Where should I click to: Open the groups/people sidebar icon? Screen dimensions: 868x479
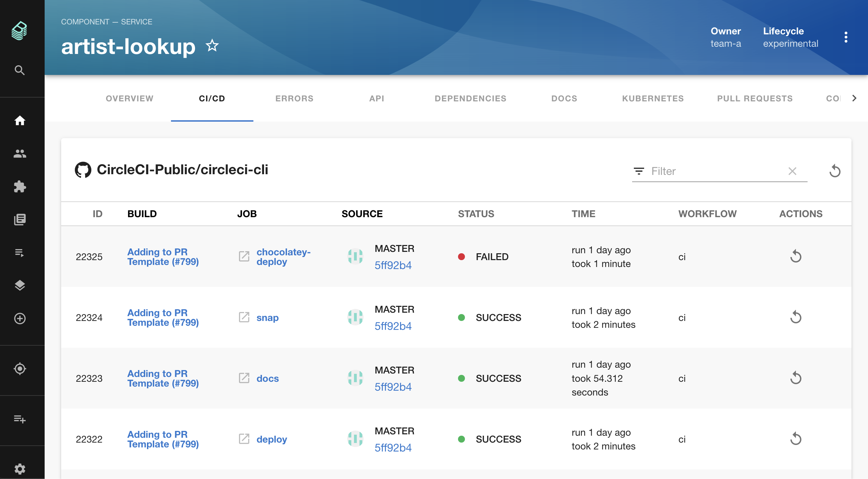[x=20, y=154]
